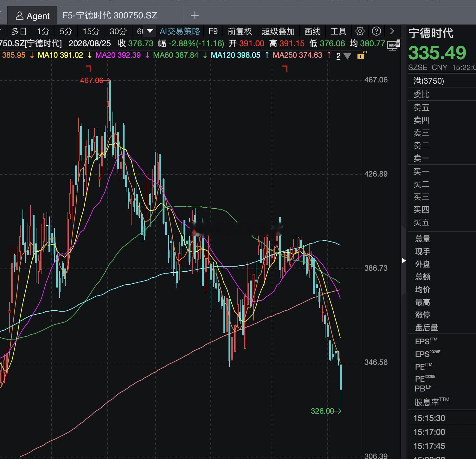The height and width of the screenshot is (459, 476).
Task: Click the 卖三 ask level row
Action: tap(442, 133)
